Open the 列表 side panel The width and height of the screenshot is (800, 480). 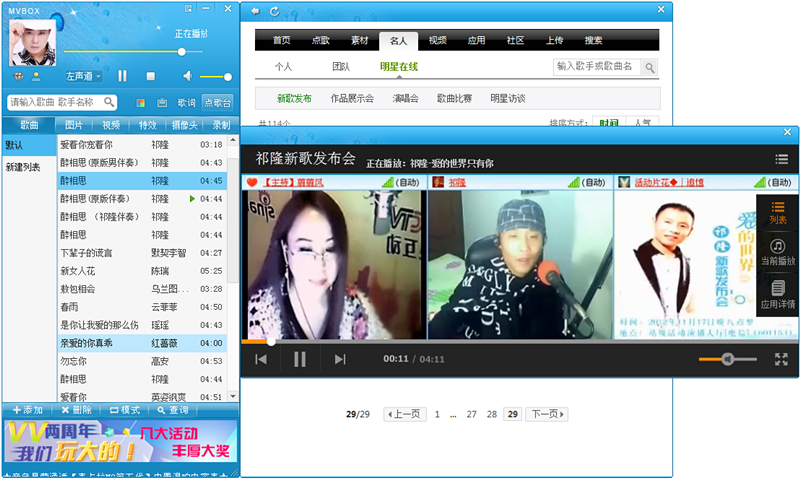(x=778, y=213)
